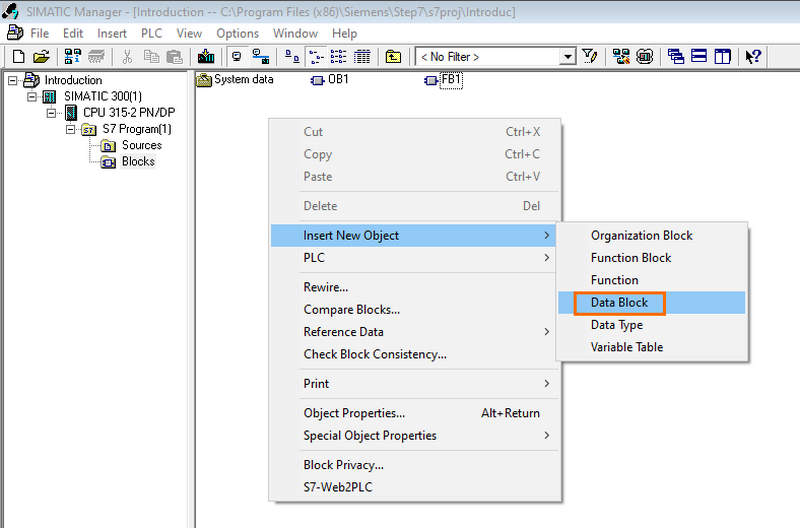Select the FB1 block
Viewport: 800px width, 528px height.
pos(443,80)
